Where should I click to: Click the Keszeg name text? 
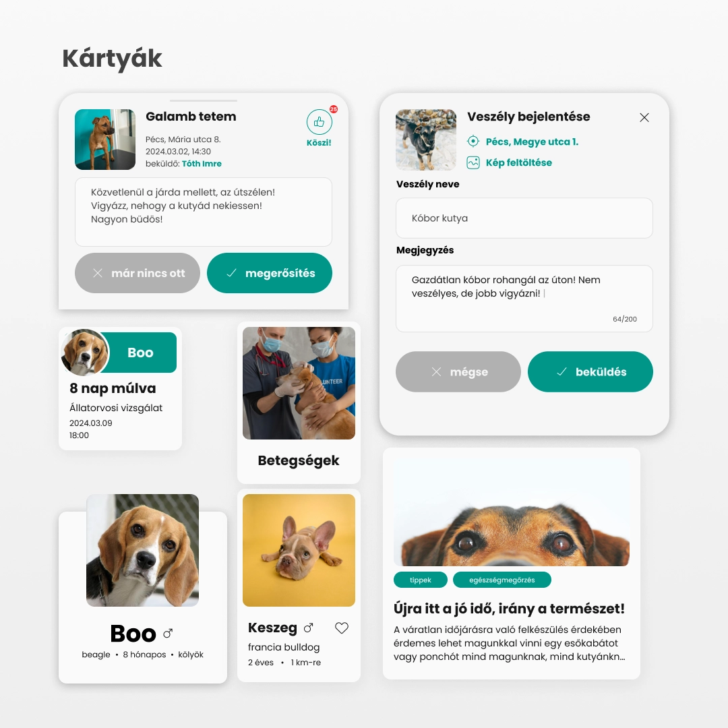tap(272, 628)
